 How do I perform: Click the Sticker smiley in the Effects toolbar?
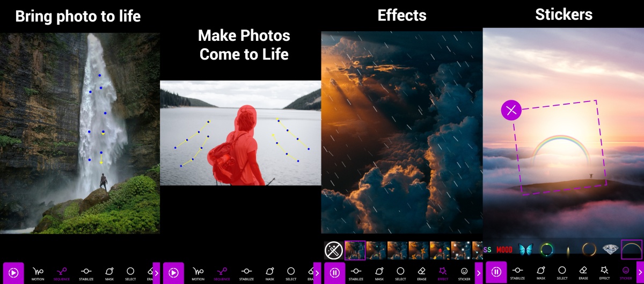click(x=464, y=273)
